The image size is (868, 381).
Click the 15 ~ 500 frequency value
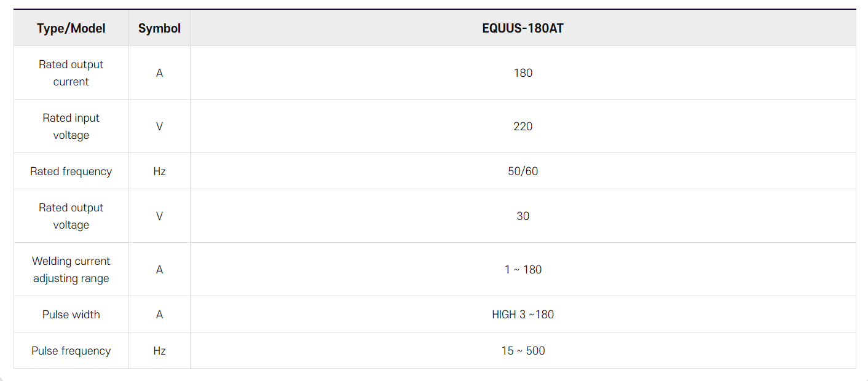pos(523,351)
